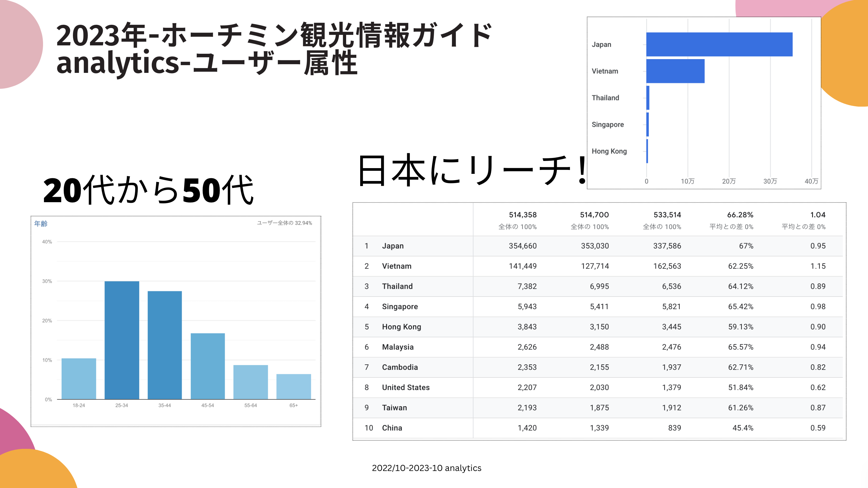The height and width of the screenshot is (488, 868).
Task: Click the 2022/10-2023-10 analytics footnote
Action: 426,468
